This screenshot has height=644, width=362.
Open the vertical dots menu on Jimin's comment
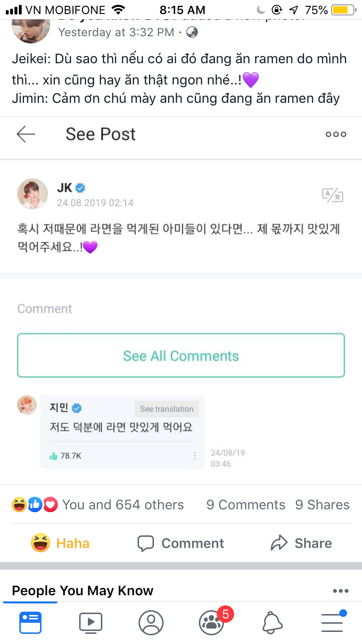195,455
